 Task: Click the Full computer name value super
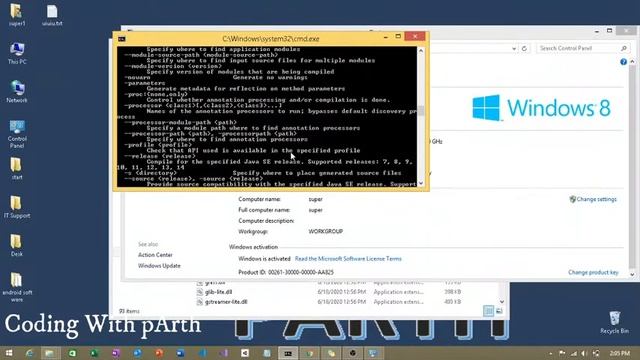click(x=316, y=210)
